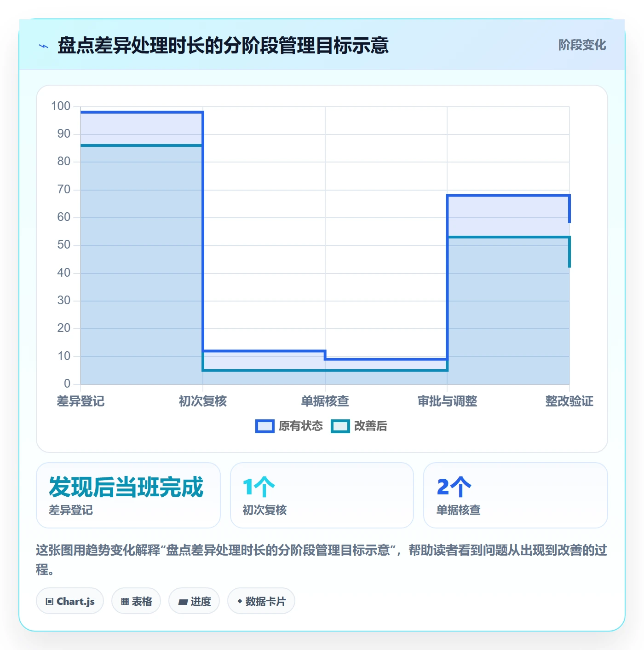644x650 pixels.
Task: Click the lightning icon beside the title
Action: coord(44,46)
